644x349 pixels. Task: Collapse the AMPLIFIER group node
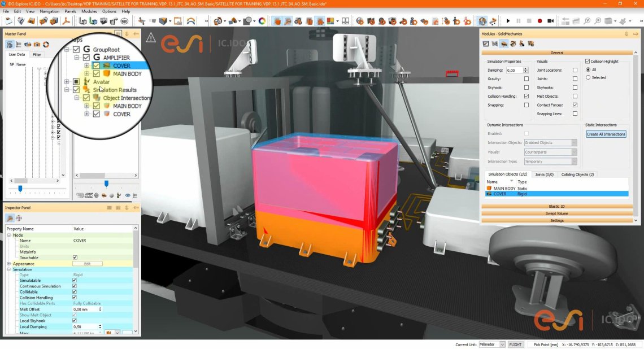click(77, 58)
